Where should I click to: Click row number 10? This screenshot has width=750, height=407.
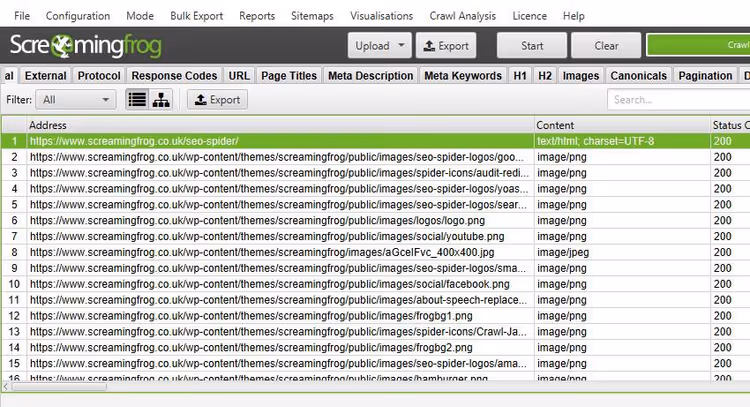point(14,284)
